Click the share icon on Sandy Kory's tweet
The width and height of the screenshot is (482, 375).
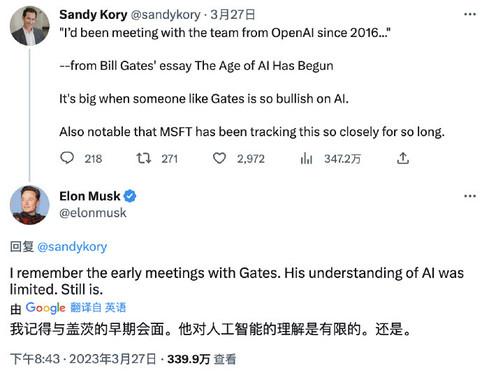pyautogui.click(x=403, y=158)
